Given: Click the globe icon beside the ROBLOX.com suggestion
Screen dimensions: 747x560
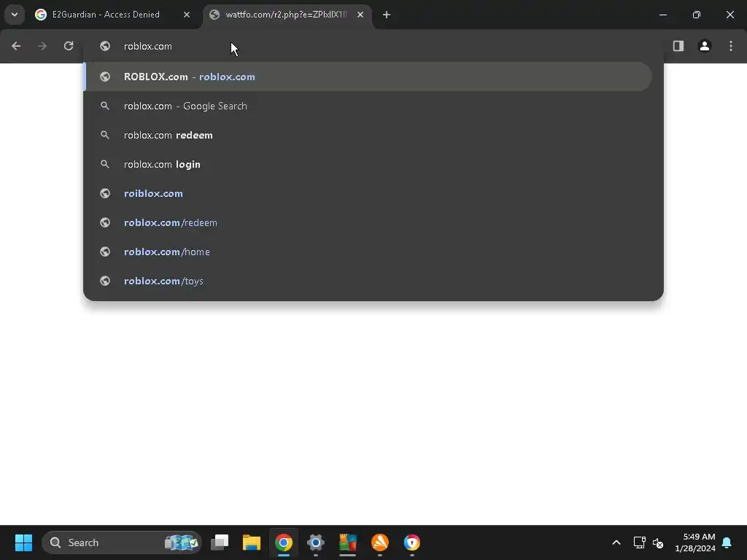Looking at the screenshot, I should pos(105,77).
